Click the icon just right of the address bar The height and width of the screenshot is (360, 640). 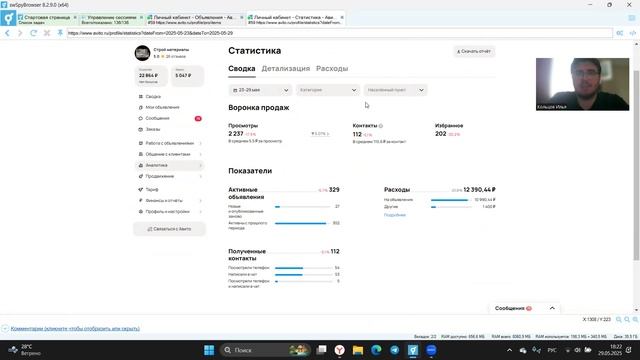point(620,33)
